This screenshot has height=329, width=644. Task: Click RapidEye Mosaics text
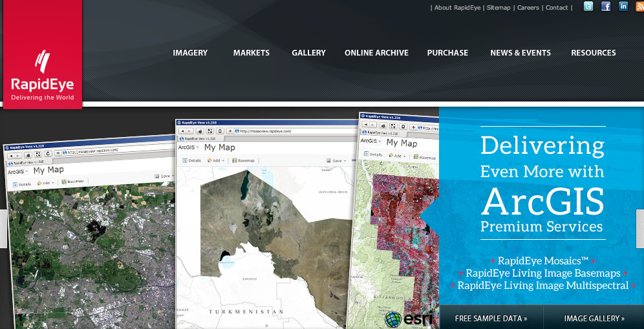click(x=543, y=261)
